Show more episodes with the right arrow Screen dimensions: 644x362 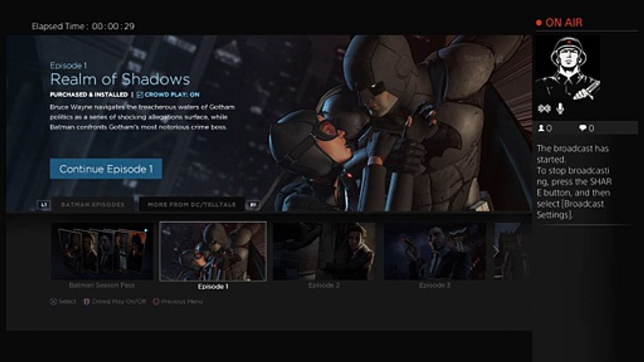pyautogui.click(x=496, y=251)
